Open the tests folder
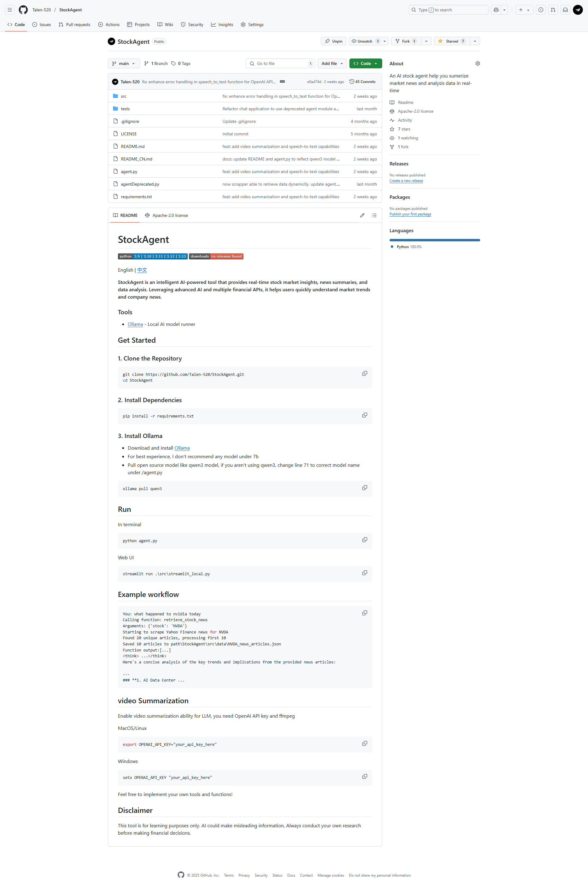This screenshot has height=891, width=588. pyautogui.click(x=125, y=109)
